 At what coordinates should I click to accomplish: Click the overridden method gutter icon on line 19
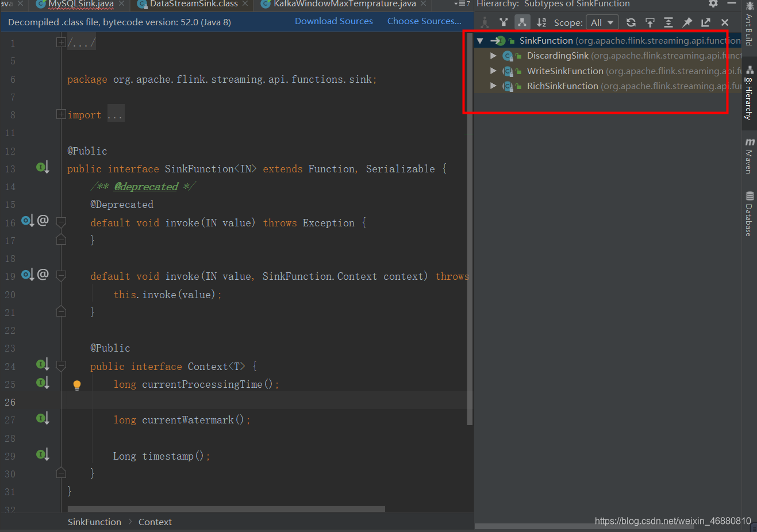point(28,275)
